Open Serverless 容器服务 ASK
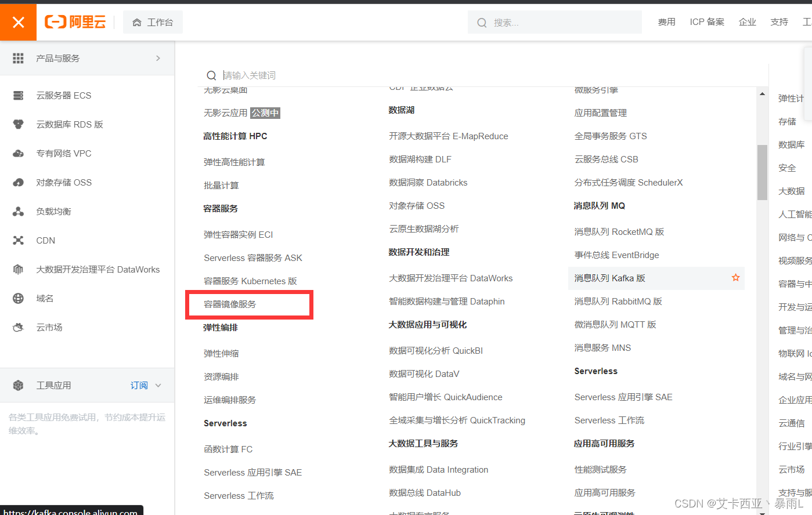 pyautogui.click(x=253, y=257)
